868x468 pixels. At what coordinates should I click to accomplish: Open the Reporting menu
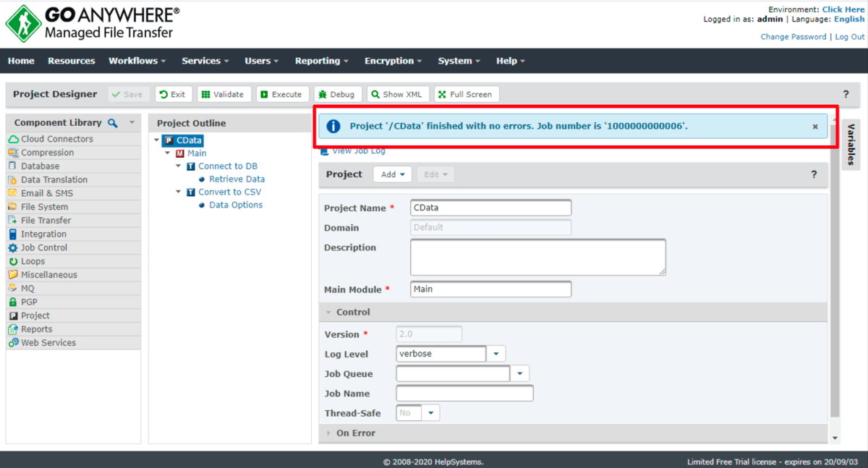(x=322, y=61)
